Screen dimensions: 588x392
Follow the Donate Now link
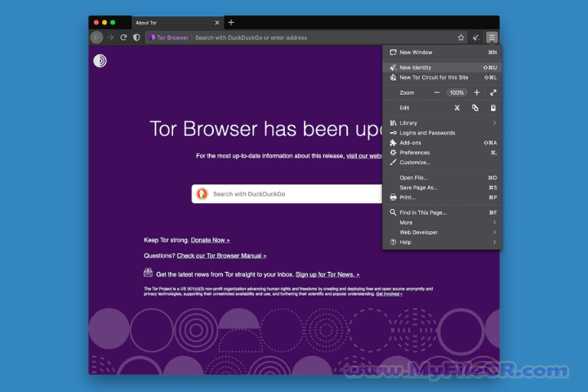pos(211,240)
